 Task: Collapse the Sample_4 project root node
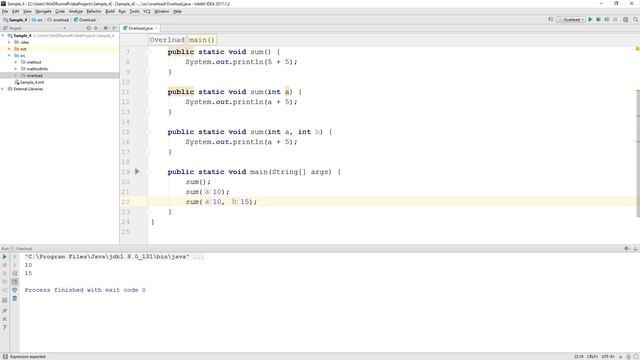pyautogui.click(x=3, y=36)
